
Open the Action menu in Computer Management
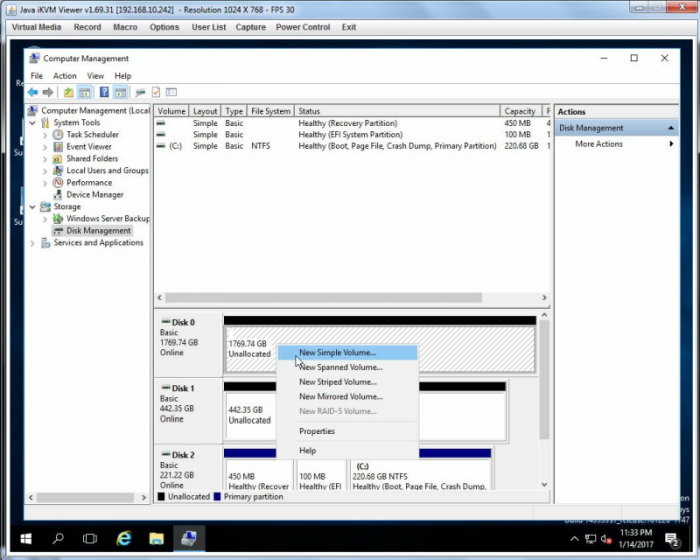pyautogui.click(x=65, y=76)
